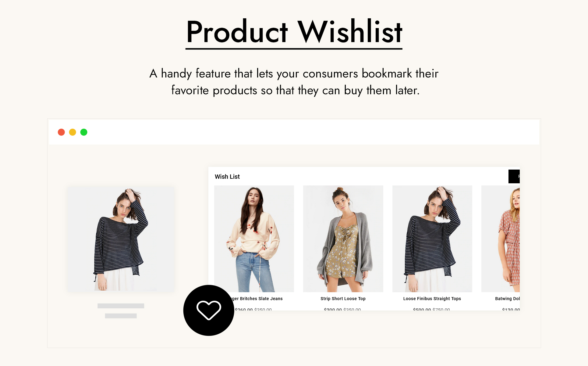Click the yellow window dot
Screen dimensions: 588x366
(x=73, y=132)
